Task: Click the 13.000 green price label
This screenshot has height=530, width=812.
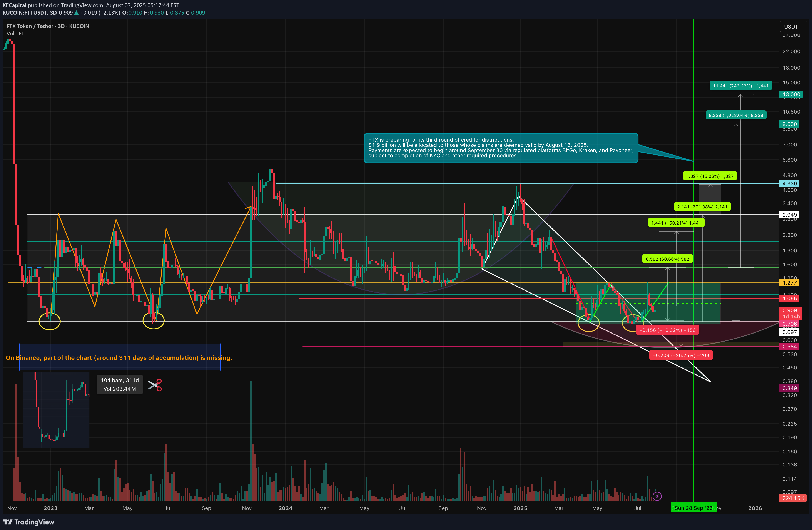Action: (x=791, y=94)
